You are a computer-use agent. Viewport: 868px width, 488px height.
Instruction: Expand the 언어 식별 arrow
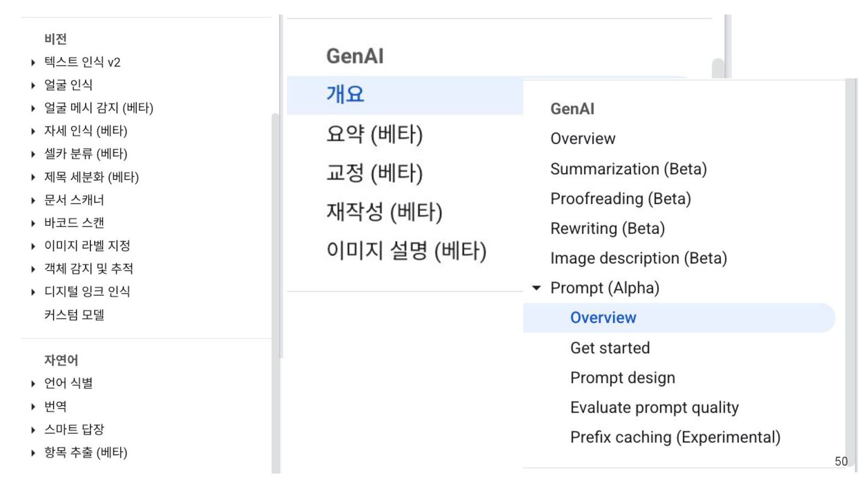[x=33, y=384]
